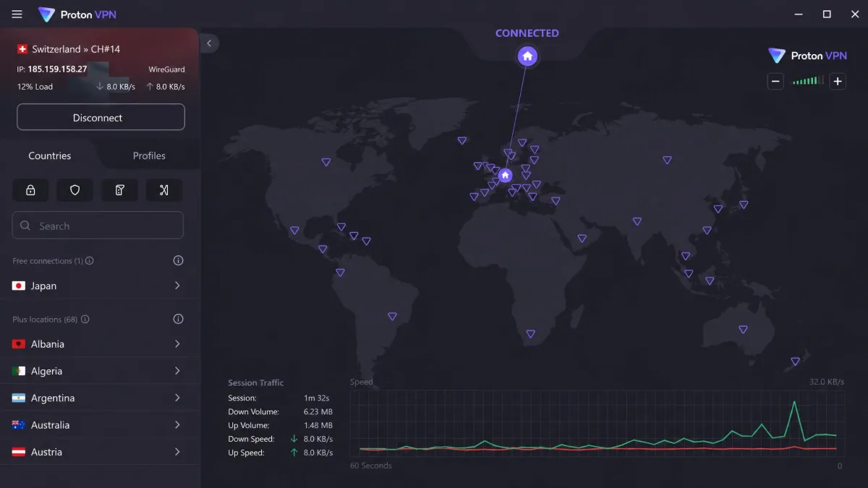The width and height of the screenshot is (868, 488).
Task: Click the Down Volume value 6.23 MB
Action: [317, 411]
